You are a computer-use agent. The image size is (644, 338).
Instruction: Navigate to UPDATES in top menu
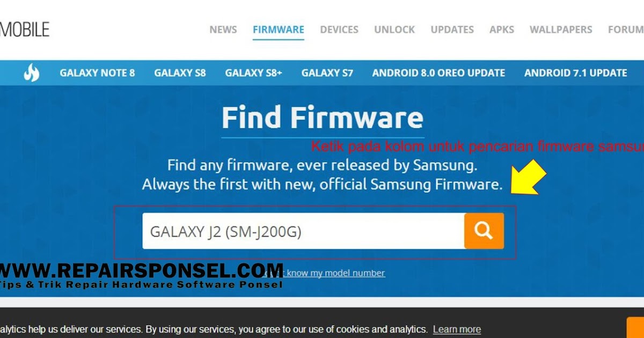[x=452, y=30]
